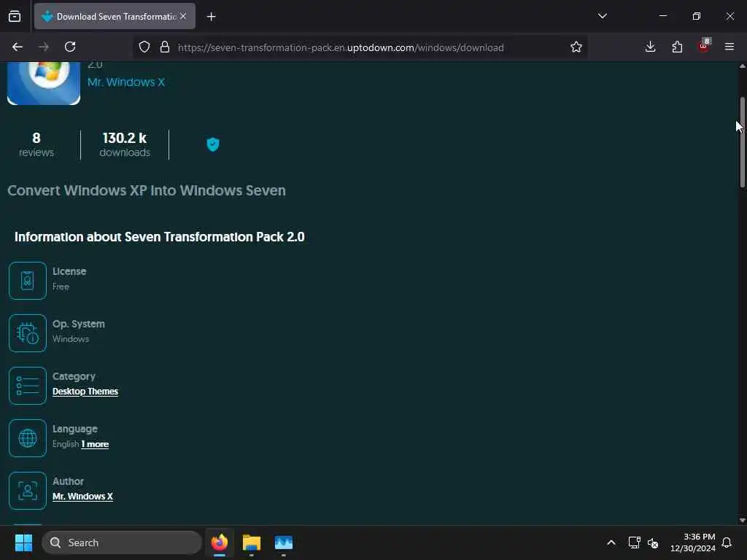Click the security verified shield badge
Viewport: 747px width, 560px height.
[x=213, y=144]
